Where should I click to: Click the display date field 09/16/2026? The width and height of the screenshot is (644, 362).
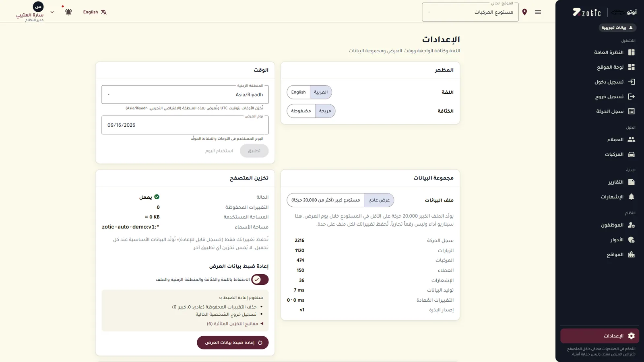pos(185,125)
